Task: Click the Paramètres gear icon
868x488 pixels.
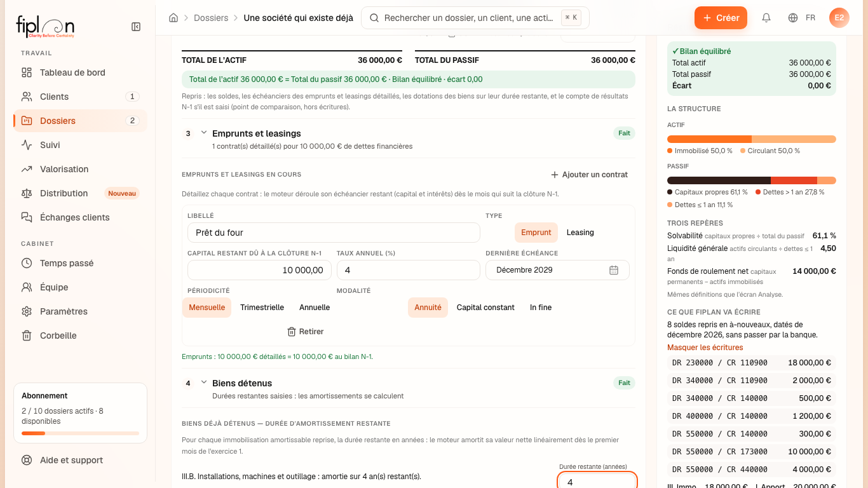Action: [27, 311]
